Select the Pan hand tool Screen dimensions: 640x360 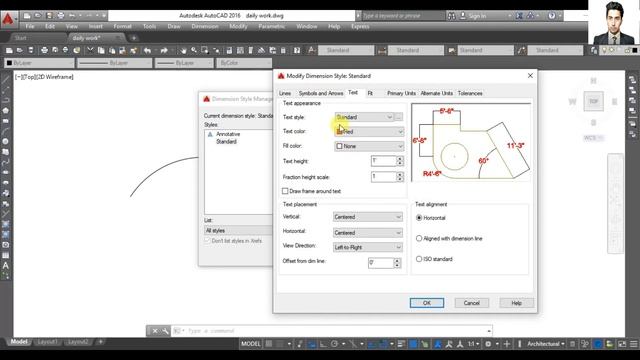[183, 50]
